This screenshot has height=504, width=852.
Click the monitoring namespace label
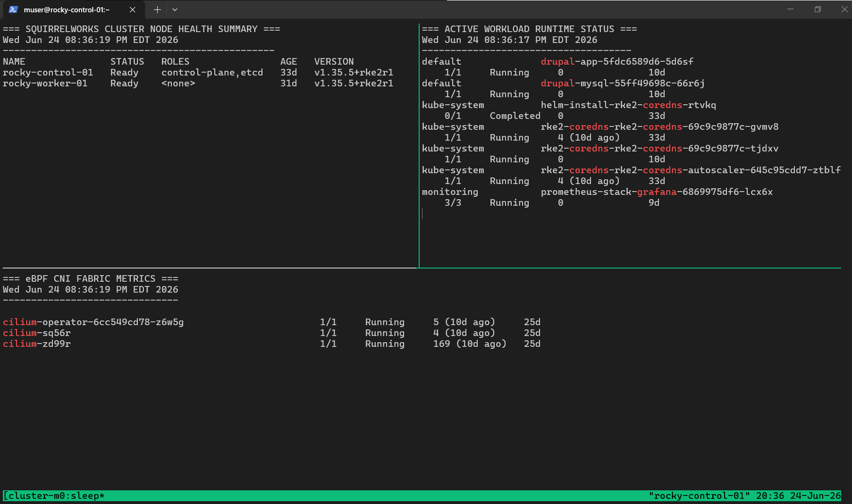(x=450, y=192)
